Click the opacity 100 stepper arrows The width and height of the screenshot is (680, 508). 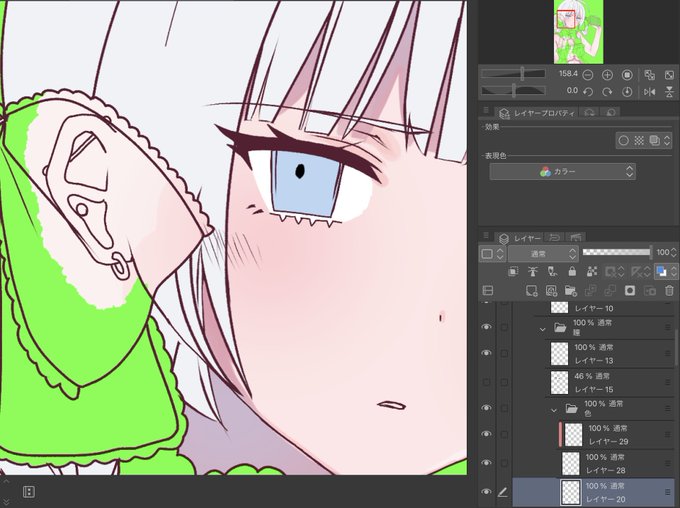[673, 252]
